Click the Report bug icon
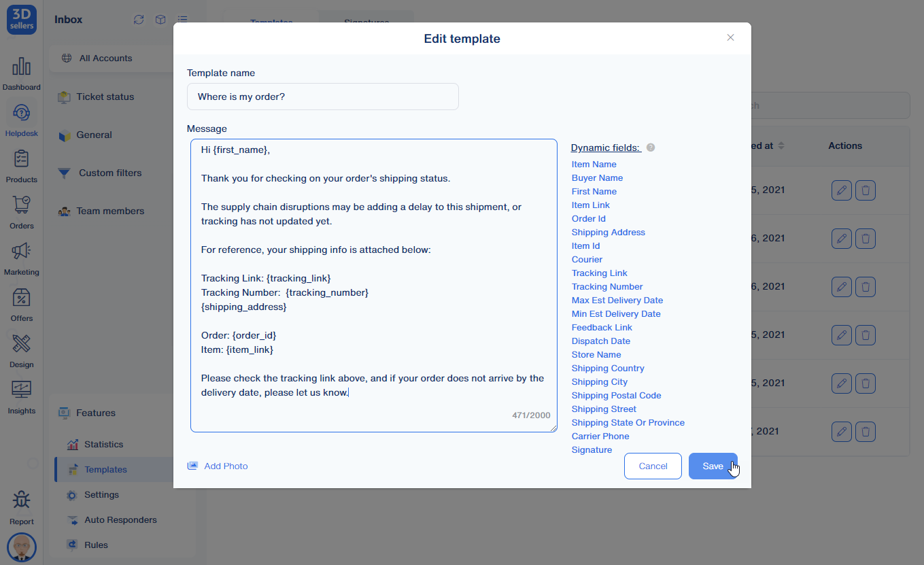Image resolution: width=924 pixels, height=565 pixels. click(21, 502)
